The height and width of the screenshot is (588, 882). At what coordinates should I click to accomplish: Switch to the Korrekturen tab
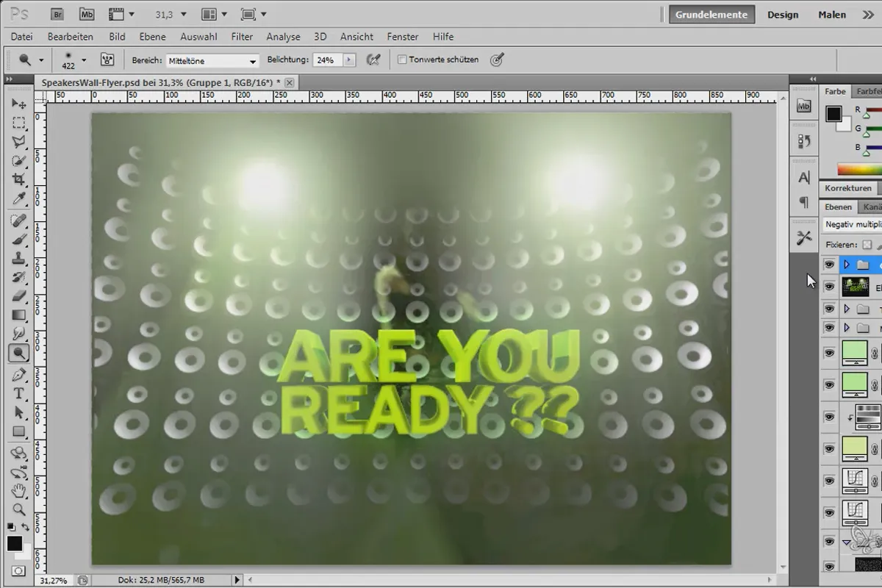(848, 188)
